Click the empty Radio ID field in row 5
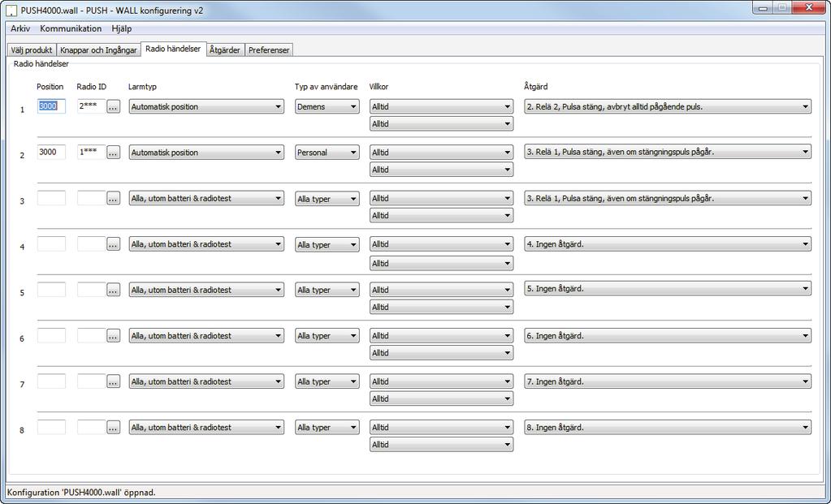This screenshot has height=504, width=831. (91, 290)
